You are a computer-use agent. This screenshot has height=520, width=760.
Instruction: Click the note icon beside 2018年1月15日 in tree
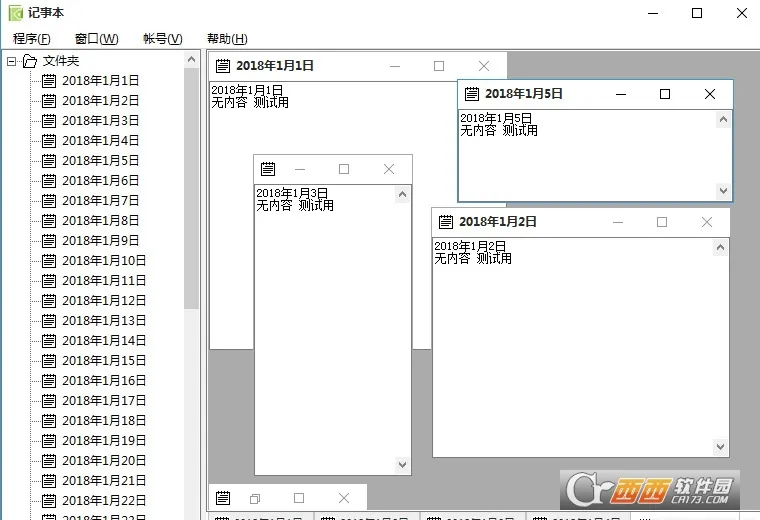[48, 361]
